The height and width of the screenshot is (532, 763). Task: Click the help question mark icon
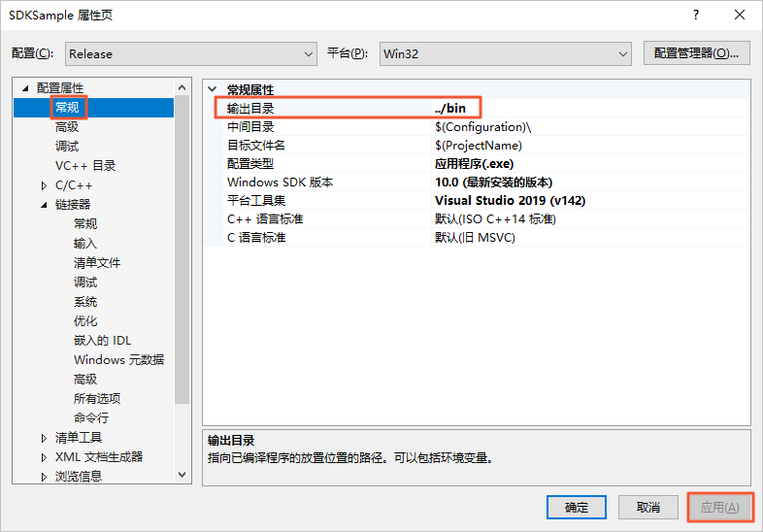click(x=696, y=16)
